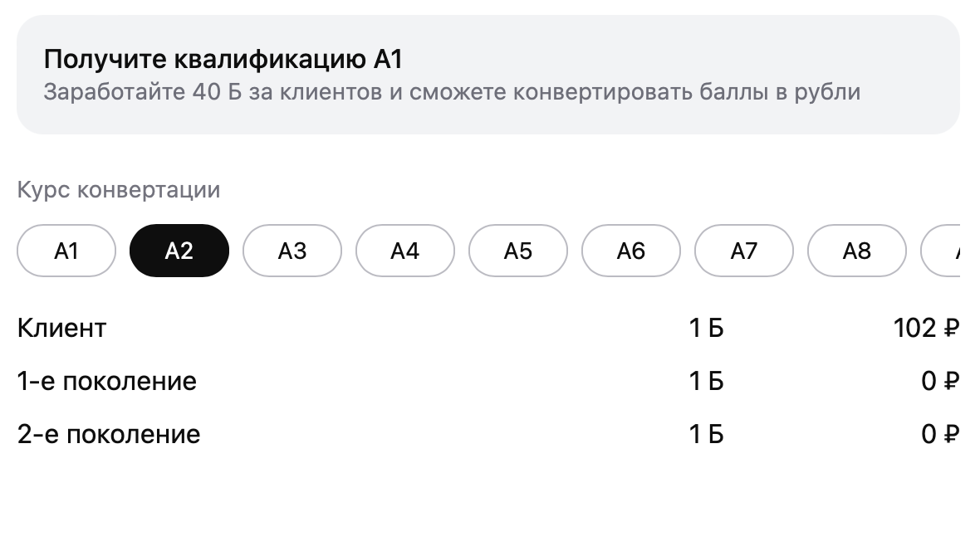
Task: Choose the A5 qualification level
Action: pyautogui.click(x=517, y=251)
